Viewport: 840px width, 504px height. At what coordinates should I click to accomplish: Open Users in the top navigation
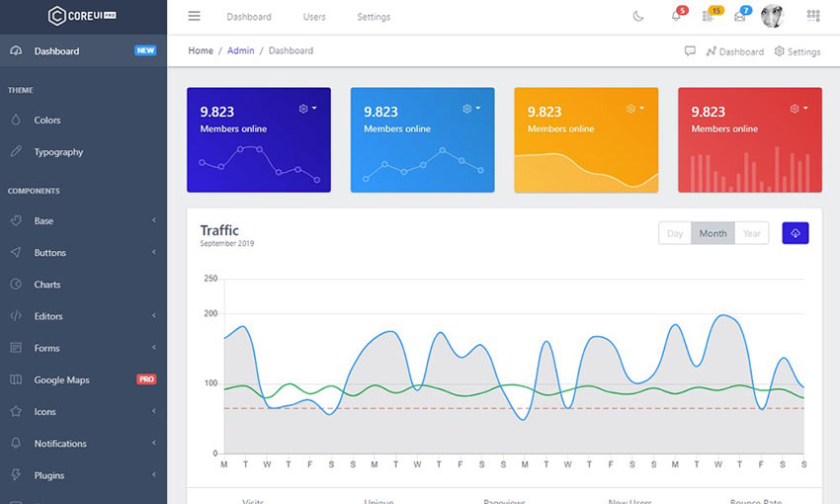pyautogui.click(x=314, y=17)
